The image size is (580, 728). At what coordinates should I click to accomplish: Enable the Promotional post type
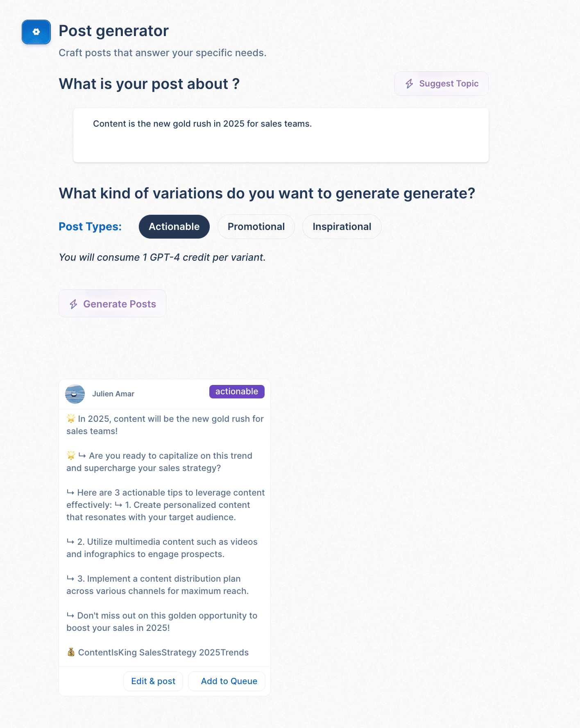(x=256, y=227)
